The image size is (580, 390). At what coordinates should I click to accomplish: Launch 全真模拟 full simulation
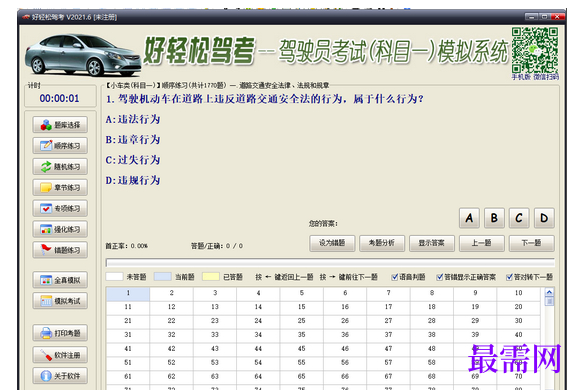point(60,280)
